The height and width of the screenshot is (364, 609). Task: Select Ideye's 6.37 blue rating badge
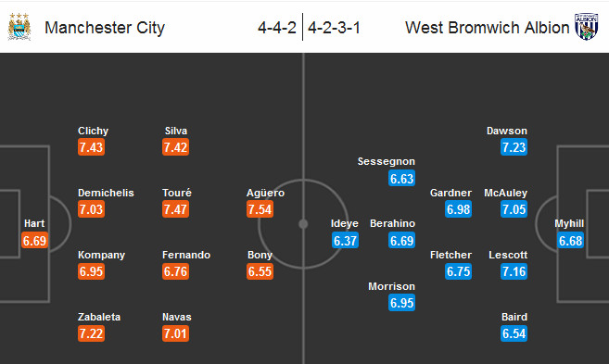click(345, 240)
